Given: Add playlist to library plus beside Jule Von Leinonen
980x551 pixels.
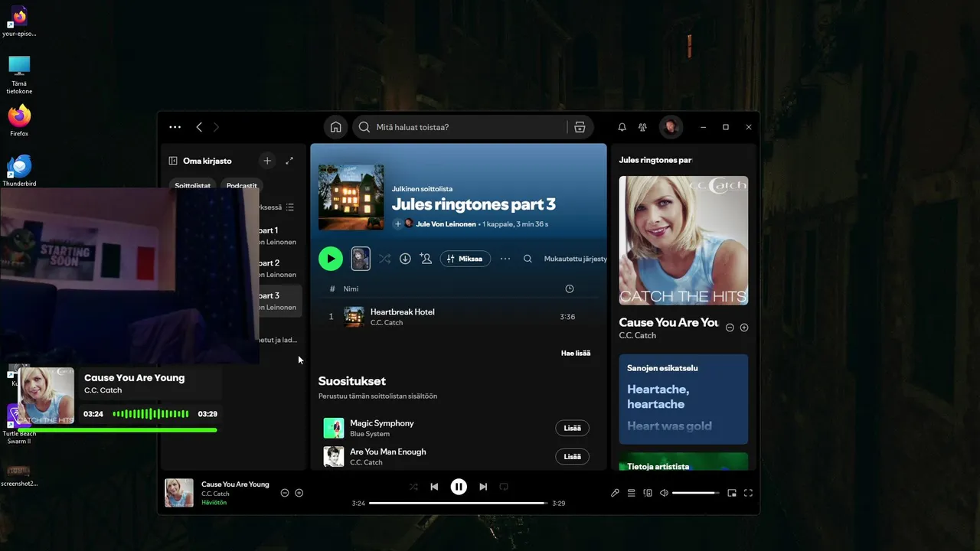Looking at the screenshot, I should pyautogui.click(x=397, y=223).
